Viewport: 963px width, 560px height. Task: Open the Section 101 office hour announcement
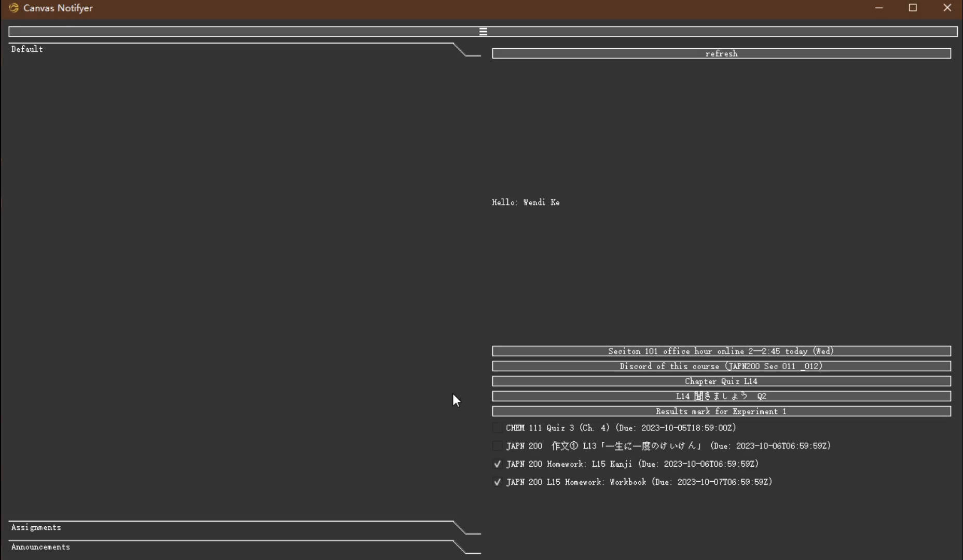pos(721,351)
